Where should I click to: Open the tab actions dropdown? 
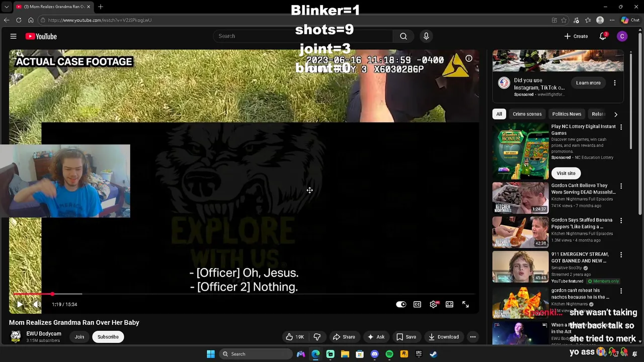coord(6,7)
